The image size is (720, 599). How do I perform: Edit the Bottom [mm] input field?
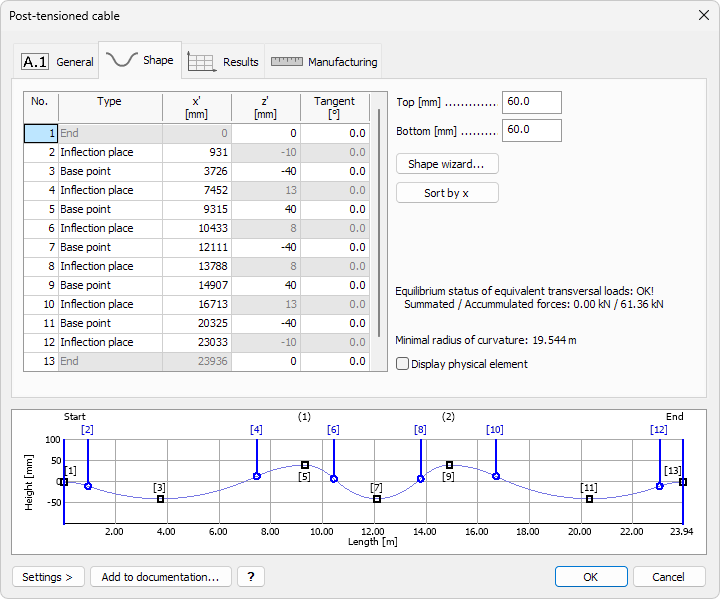[x=532, y=130]
